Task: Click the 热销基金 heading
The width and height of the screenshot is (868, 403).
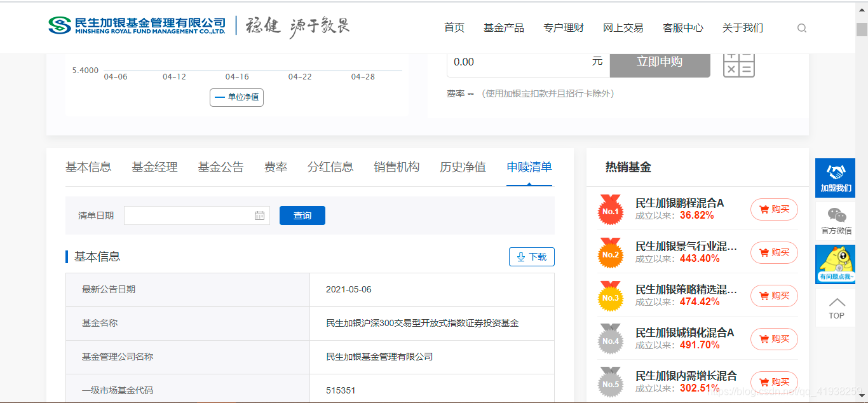Action: pos(628,167)
